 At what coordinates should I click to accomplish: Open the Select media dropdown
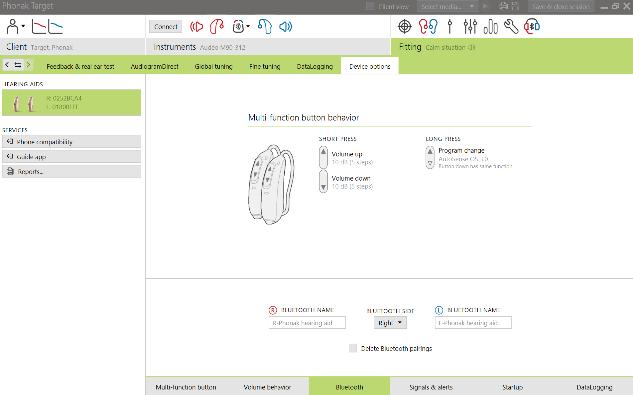[x=447, y=6]
